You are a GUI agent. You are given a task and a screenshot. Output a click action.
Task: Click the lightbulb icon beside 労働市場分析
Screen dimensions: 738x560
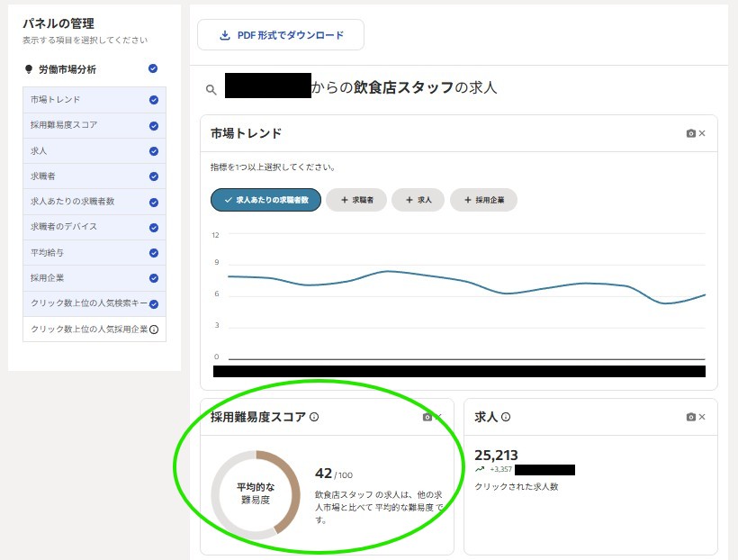(28, 69)
